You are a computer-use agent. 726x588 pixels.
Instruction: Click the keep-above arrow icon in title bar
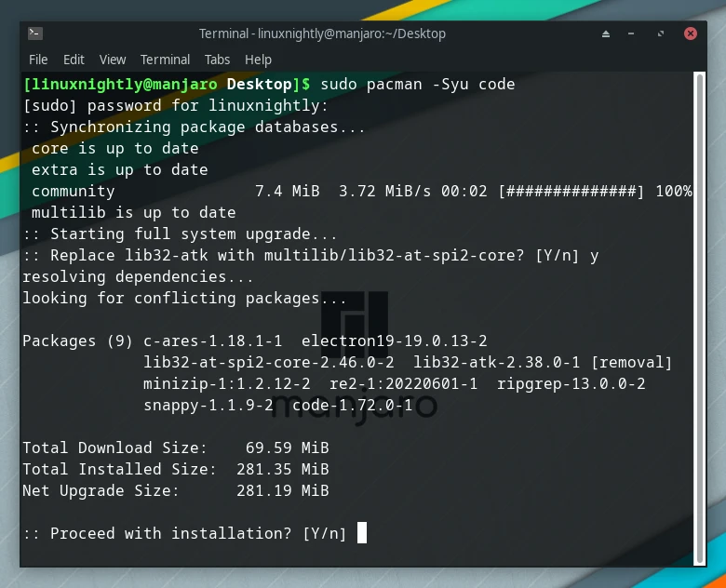606,33
